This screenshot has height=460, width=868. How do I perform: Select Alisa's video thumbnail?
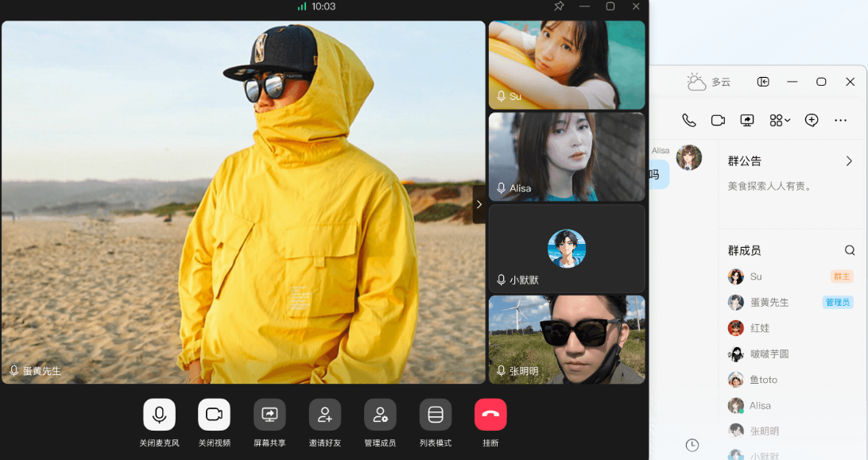pos(567,157)
